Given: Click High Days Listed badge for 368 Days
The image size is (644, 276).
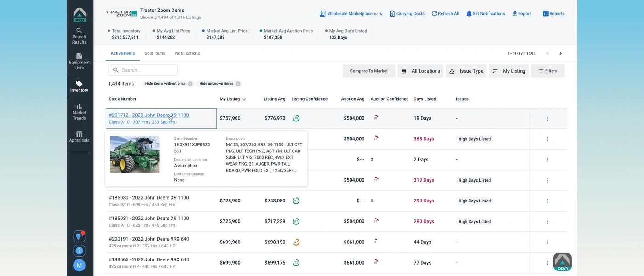Looking at the screenshot, I should [474, 139].
